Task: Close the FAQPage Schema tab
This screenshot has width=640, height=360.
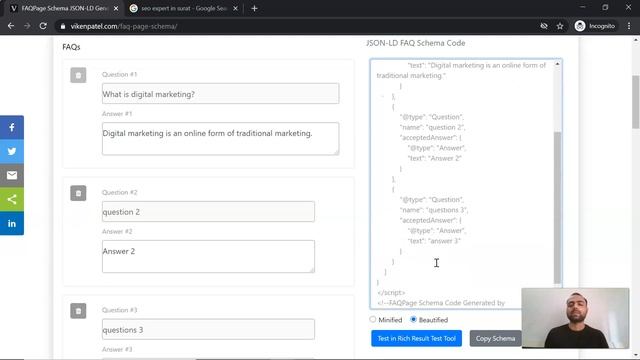Action: coord(116,8)
